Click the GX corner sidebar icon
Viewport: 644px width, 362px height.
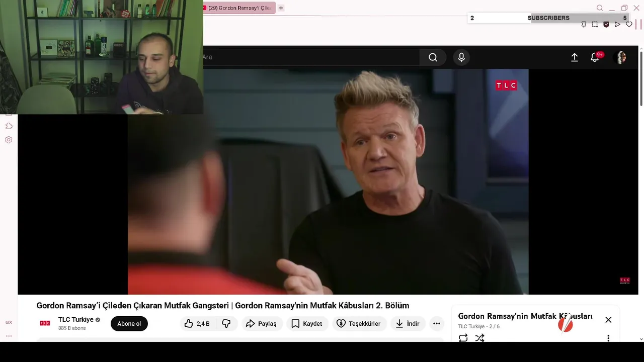click(9, 322)
